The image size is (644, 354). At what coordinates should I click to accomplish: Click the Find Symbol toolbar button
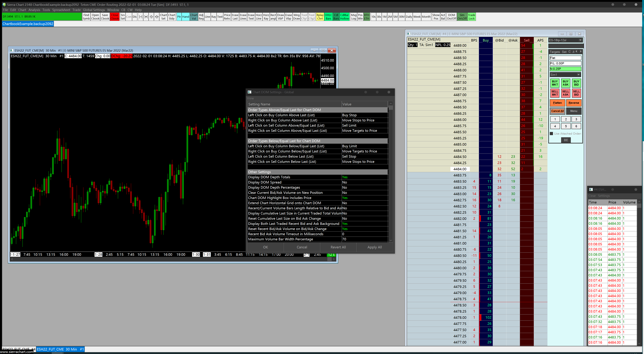pyautogui.click(x=86, y=17)
